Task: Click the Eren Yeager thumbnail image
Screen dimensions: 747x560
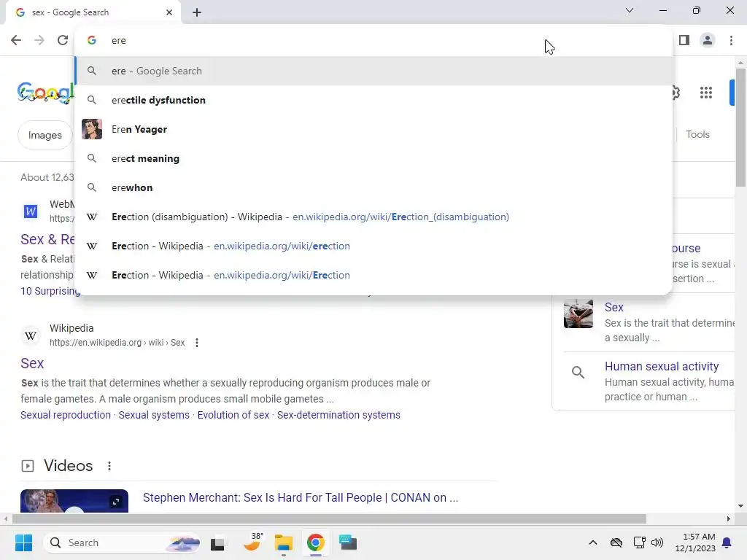Action: pyautogui.click(x=92, y=129)
